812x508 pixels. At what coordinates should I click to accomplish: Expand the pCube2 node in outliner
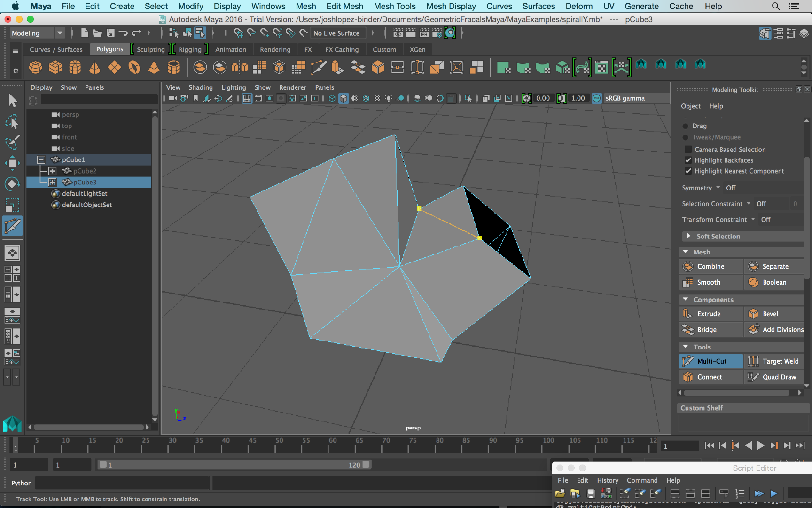pos(53,171)
